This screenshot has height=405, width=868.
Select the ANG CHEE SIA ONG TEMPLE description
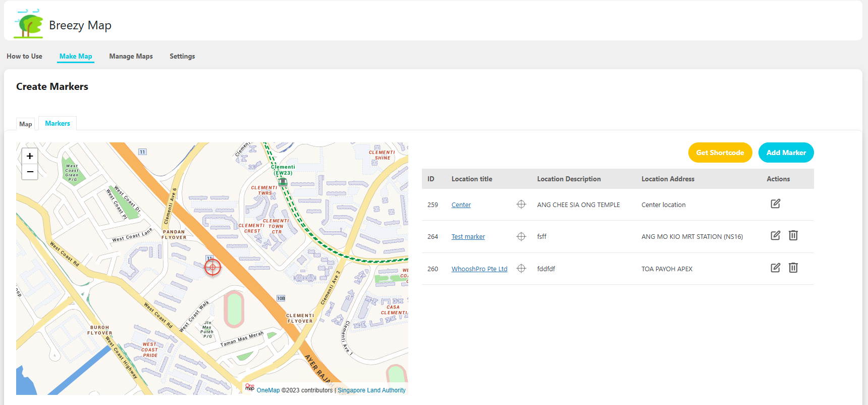tap(578, 205)
